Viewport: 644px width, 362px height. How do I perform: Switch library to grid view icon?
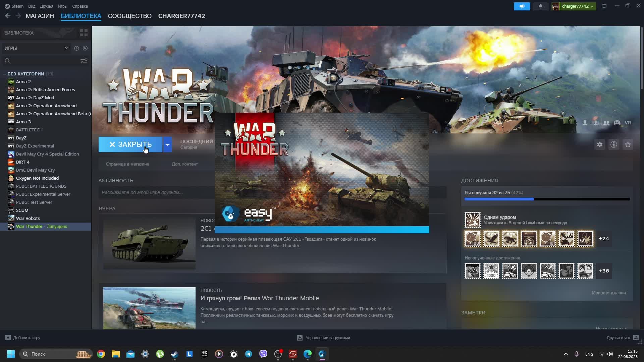click(x=84, y=33)
